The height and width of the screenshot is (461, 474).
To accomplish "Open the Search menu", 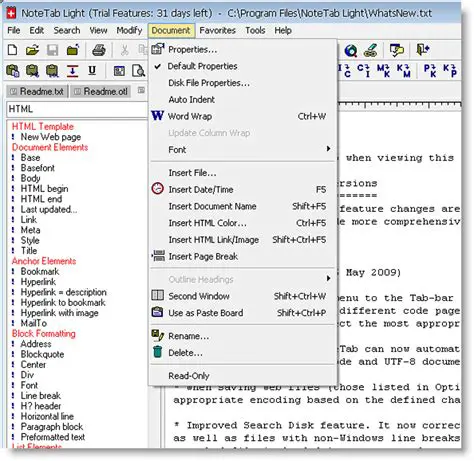I will click(67, 30).
